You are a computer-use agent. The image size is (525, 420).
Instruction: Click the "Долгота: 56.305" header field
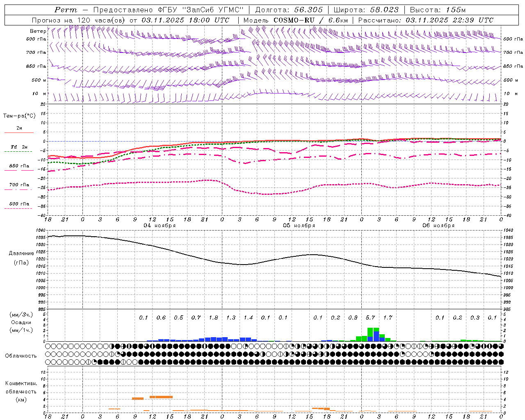pyautogui.click(x=289, y=10)
